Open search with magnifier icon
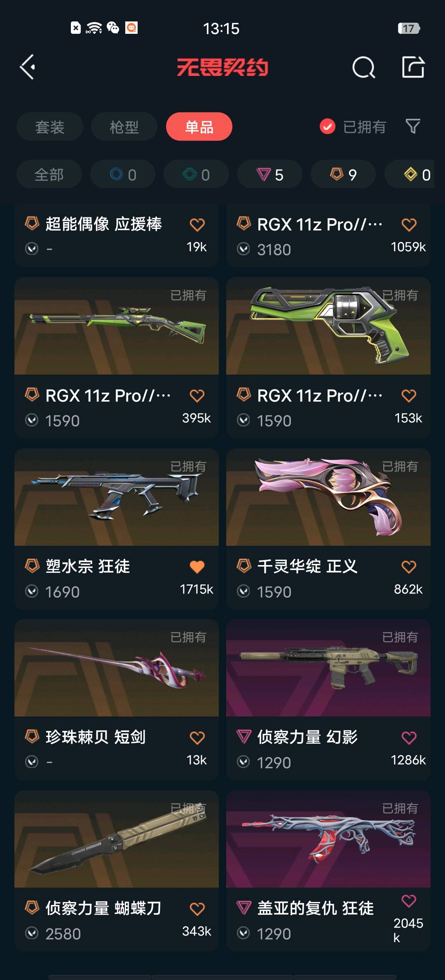Screen dimensions: 445x980 tap(364, 67)
